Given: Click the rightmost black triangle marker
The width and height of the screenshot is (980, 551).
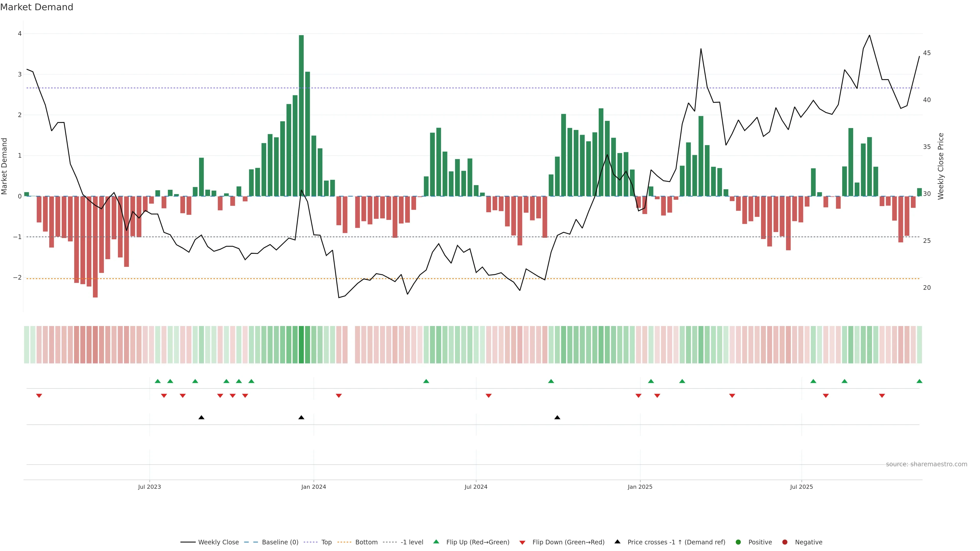Looking at the screenshot, I should pyautogui.click(x=557, y=418).
